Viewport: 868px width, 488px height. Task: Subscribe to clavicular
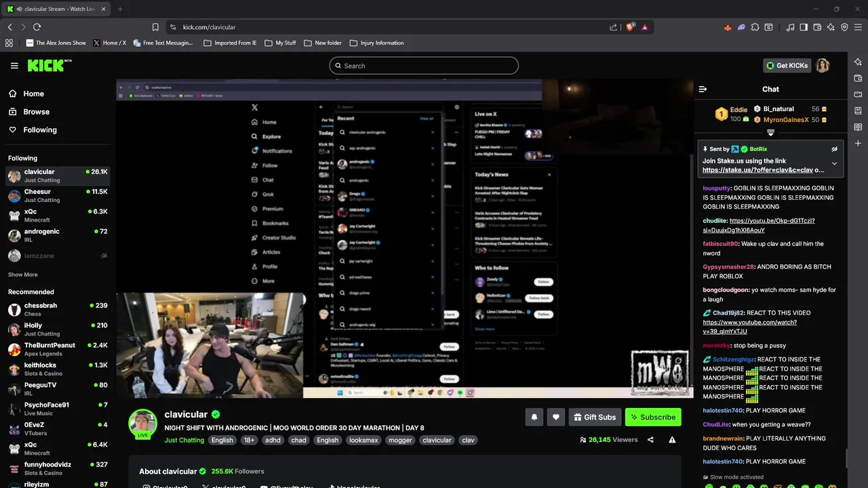[652, 417]
